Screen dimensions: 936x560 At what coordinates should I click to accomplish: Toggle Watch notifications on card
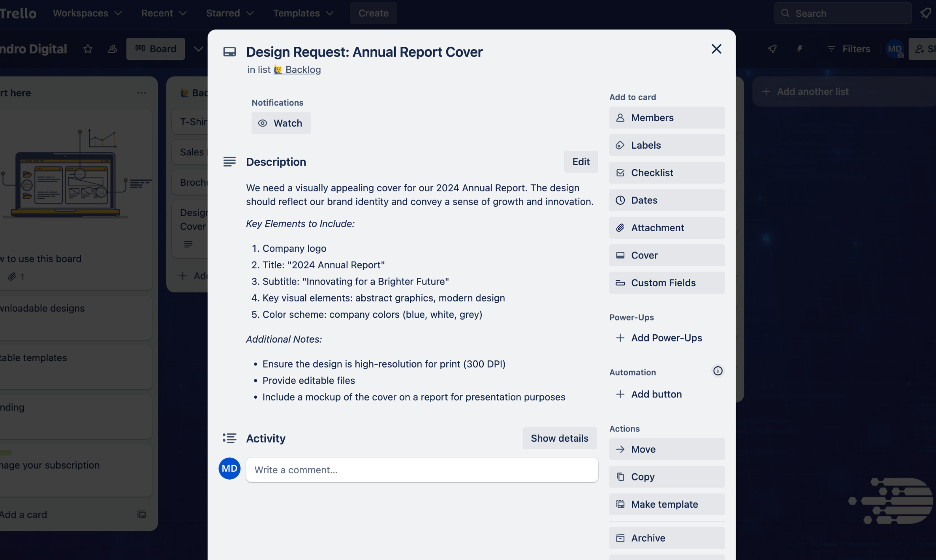point(281,123)
